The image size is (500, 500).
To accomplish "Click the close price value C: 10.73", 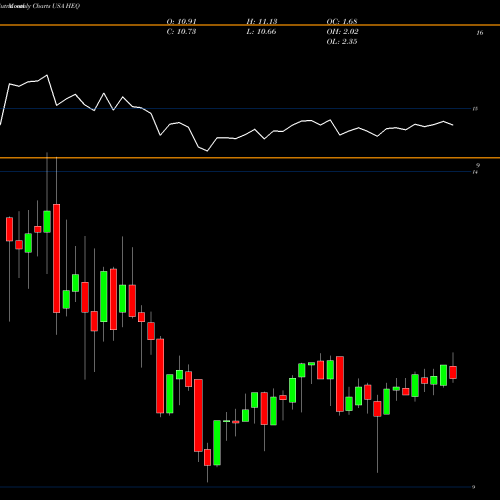I will [x=181, y=32].
